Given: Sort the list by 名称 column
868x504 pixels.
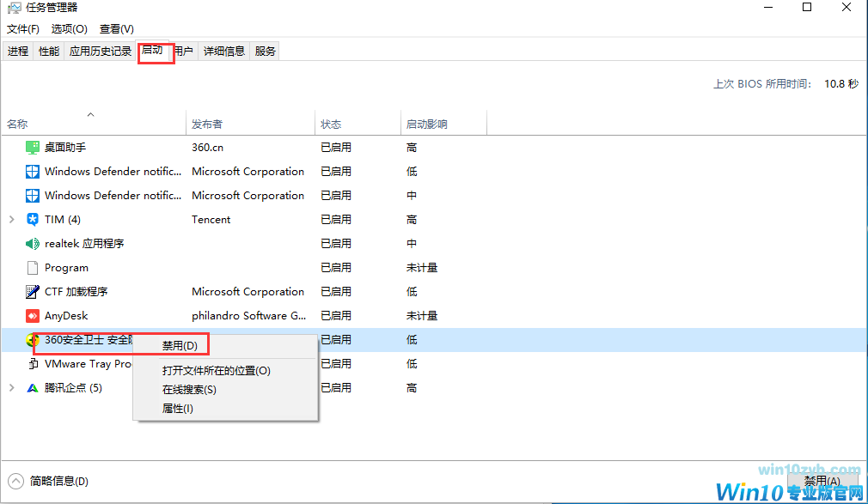Looking at the screenshot, I should (15, 123).
